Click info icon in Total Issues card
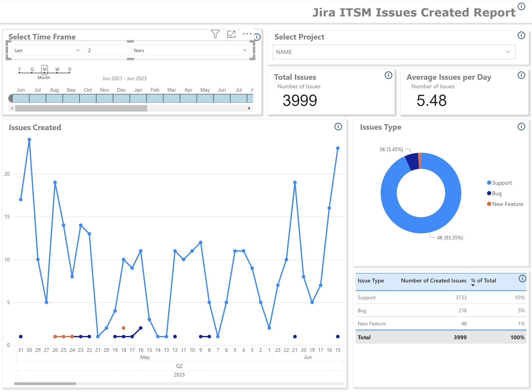This screenshot has width=532, height=392. coord(388,75)
